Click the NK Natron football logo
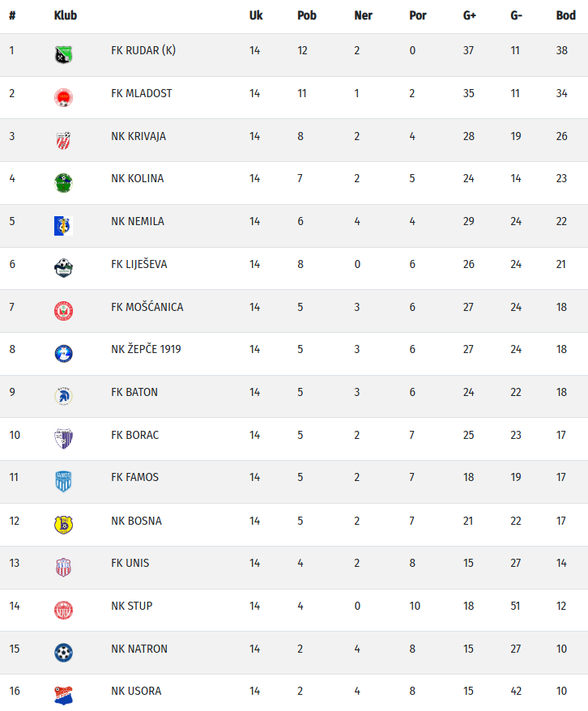 pyautogui.click(x=63, y=652)
